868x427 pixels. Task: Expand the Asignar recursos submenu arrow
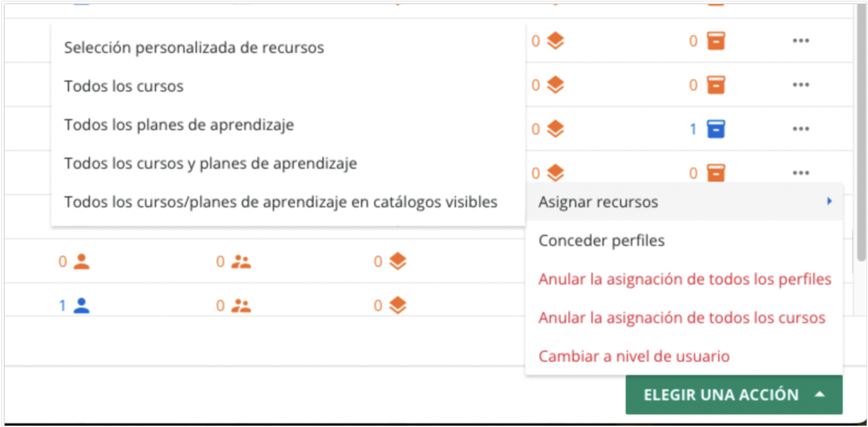click(x=829, y=202)
